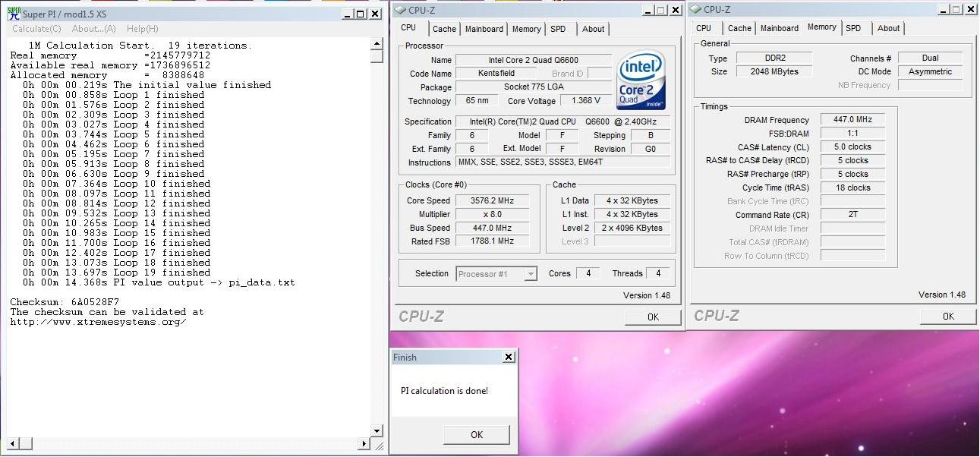This screenshot has height=457, width=980.
Task: Click the Command Rate 2T field
Action: pos(852,215)
